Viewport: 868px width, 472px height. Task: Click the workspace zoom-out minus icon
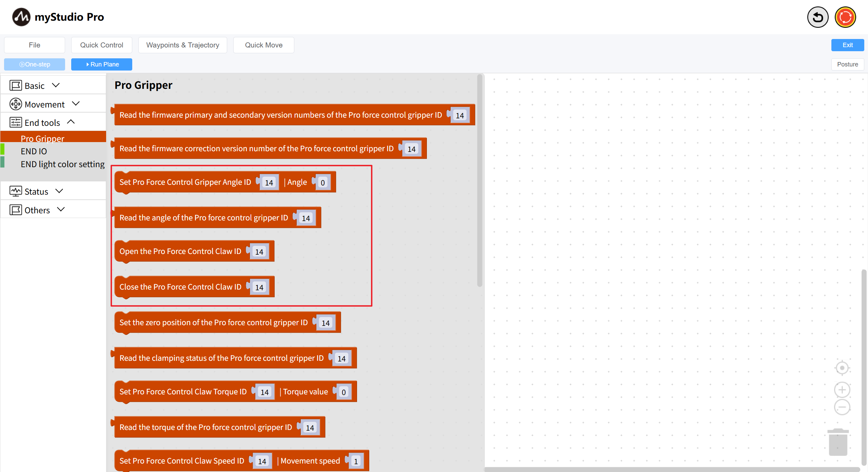click(842, 407)
